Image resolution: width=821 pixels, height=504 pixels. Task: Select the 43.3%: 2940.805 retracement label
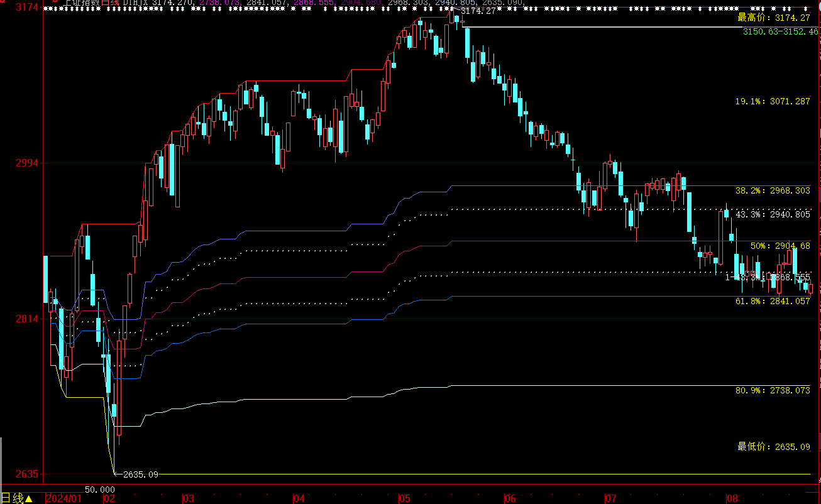click(773, 214)
